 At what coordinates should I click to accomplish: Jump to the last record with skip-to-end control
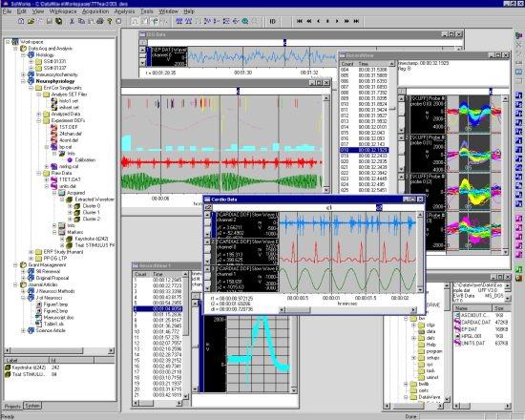[x=356, y=21]
